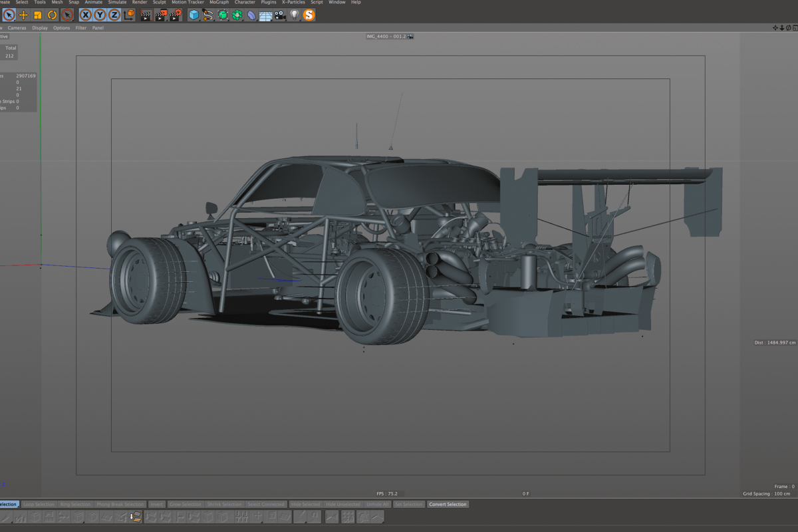This screenshot has height=532, width=798.
Task: Toggle the Y axis lock
Action: pyautogui.click(x=100, y=15)
